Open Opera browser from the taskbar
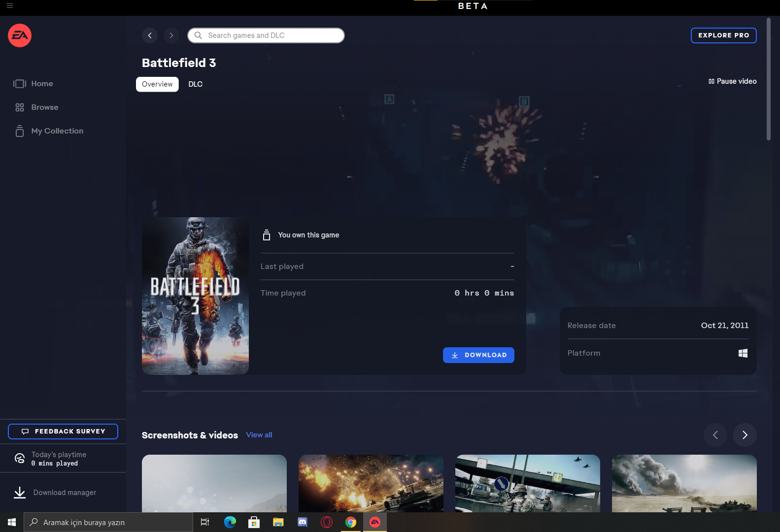The width and height of the screenshot is (780, 532). pyautogui.click(x=327, y=522)
